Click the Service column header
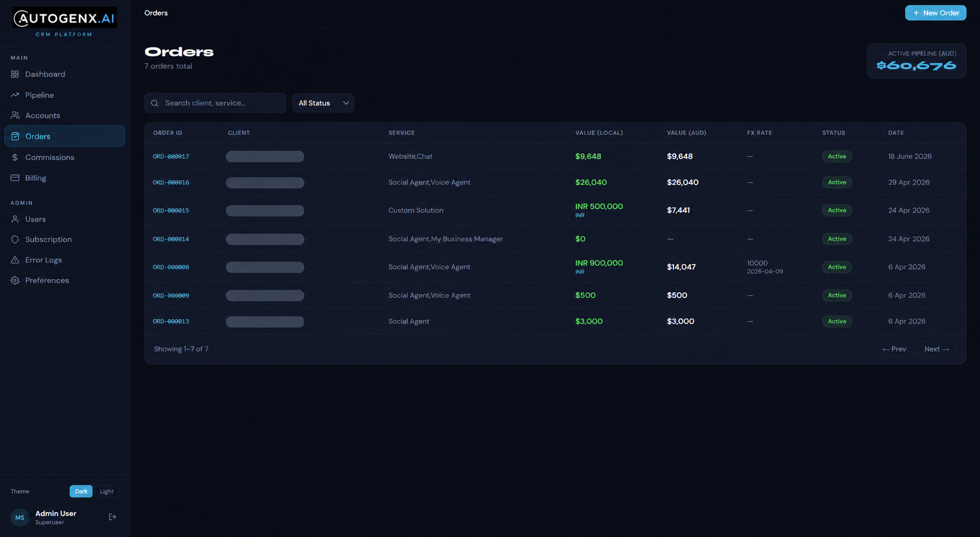Image resolution: width=980 pixels, height=537 pixels. click(401, 133)
